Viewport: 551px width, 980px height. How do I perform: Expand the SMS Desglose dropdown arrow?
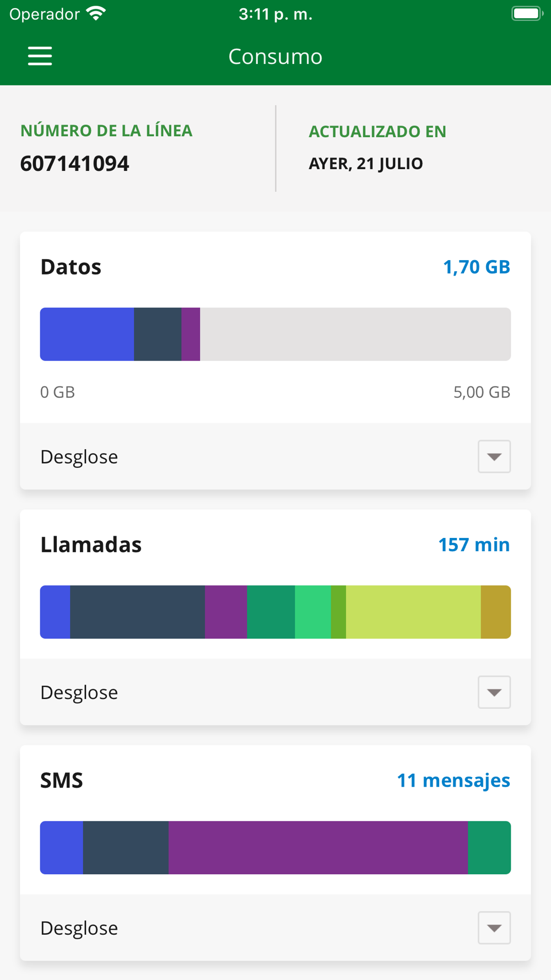tap(494, 928)
